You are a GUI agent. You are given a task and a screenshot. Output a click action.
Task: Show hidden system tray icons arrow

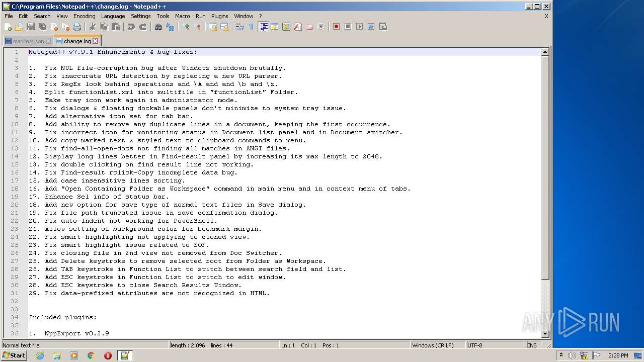(561, 355)
